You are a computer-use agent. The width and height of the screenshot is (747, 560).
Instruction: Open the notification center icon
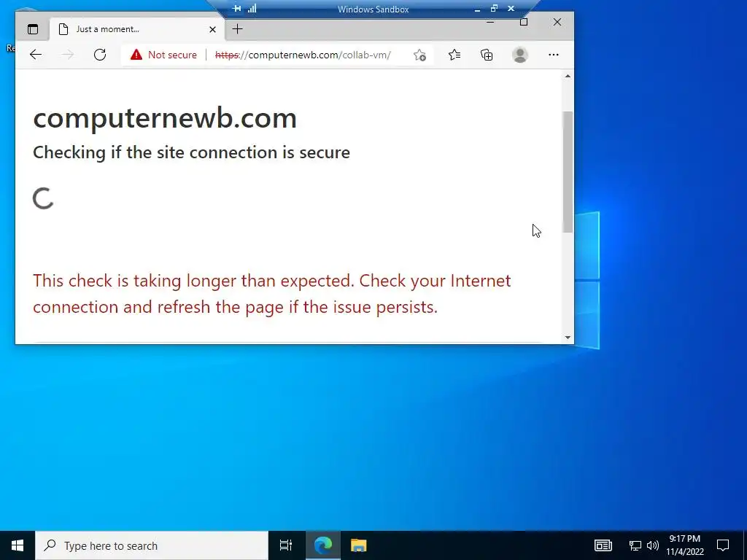click(x=723, y=545)
